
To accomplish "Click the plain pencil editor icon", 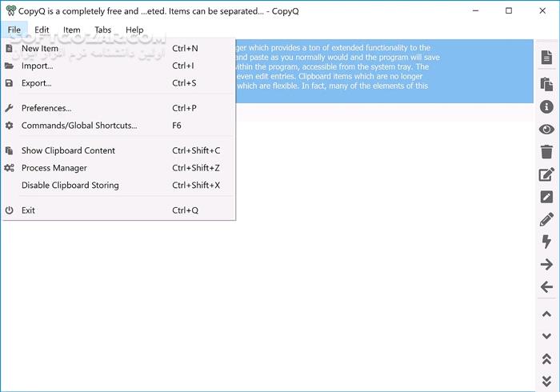I will pyautogui.click(x=546, y=219).
